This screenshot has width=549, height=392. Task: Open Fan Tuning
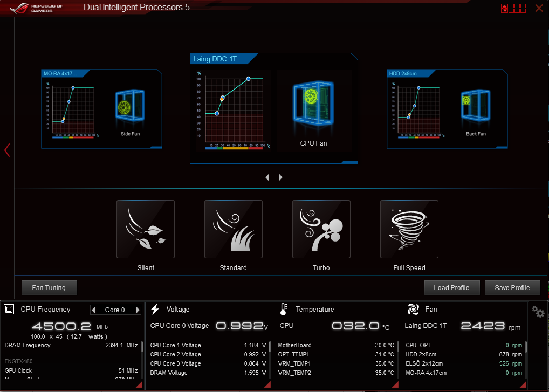point(49,288)
